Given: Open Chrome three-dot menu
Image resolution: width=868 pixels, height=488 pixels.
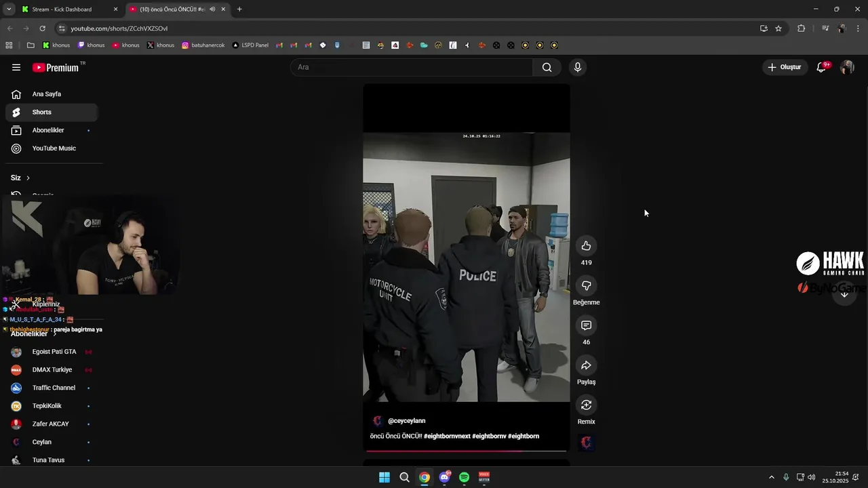Looking at the screenshot, I should [859, 28].
